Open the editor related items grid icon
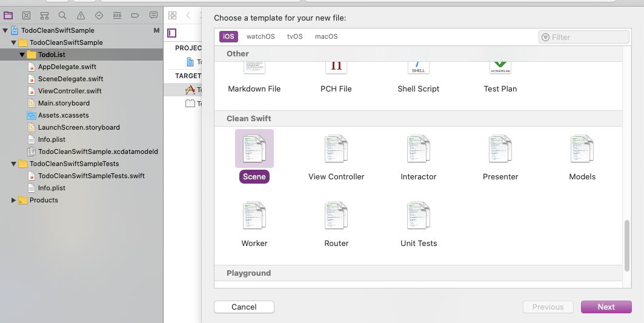This screenshot has width=644, height=323. (173, 16)
